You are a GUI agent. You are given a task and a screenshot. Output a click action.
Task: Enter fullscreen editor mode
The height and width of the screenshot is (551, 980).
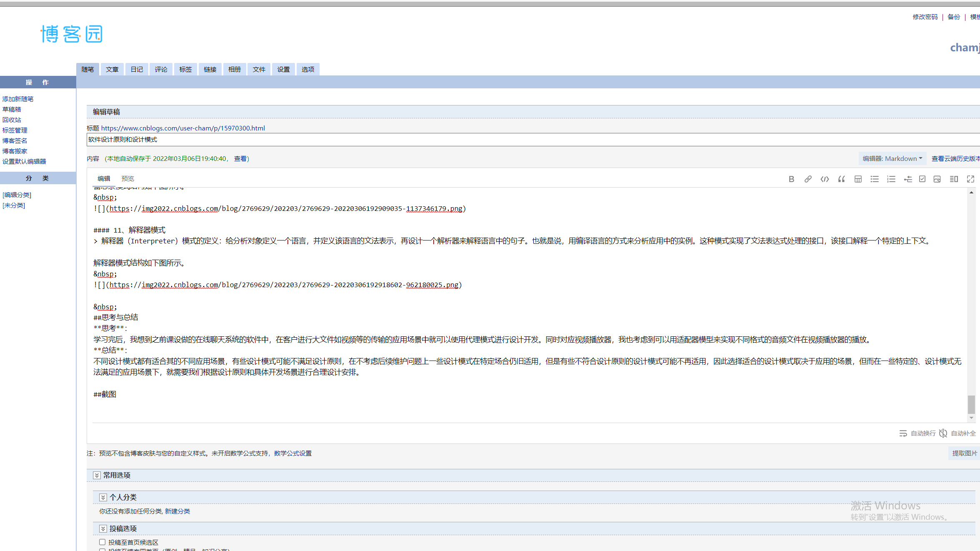coord(970,179)
